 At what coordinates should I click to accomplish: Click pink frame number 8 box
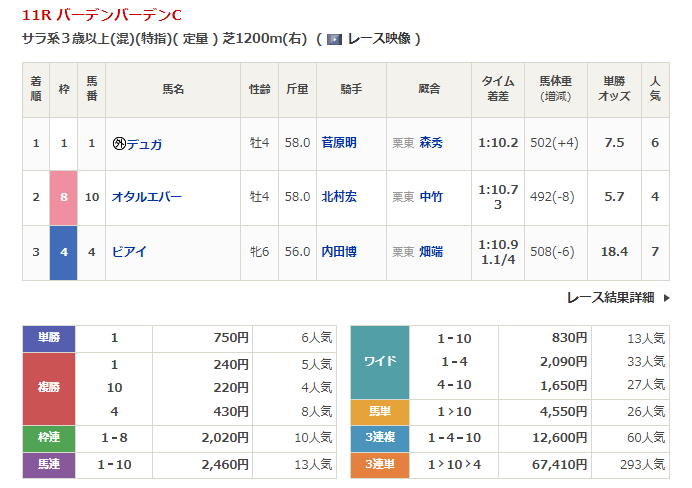64,197
